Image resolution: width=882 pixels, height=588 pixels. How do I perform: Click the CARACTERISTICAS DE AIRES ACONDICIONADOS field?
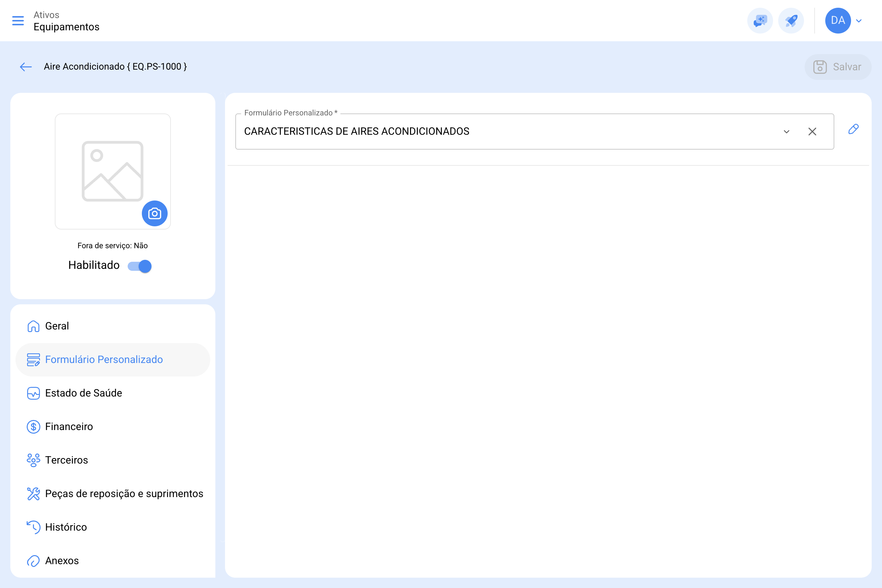(534, 131)
